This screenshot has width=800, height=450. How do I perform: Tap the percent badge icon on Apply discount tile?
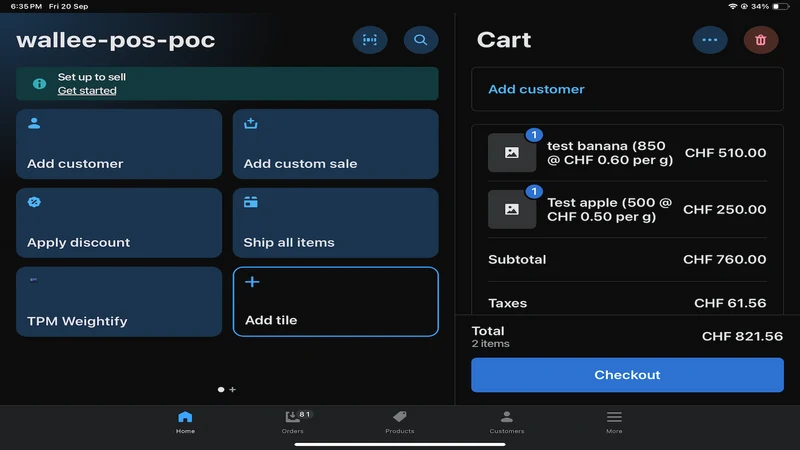[x=34, y=202]
